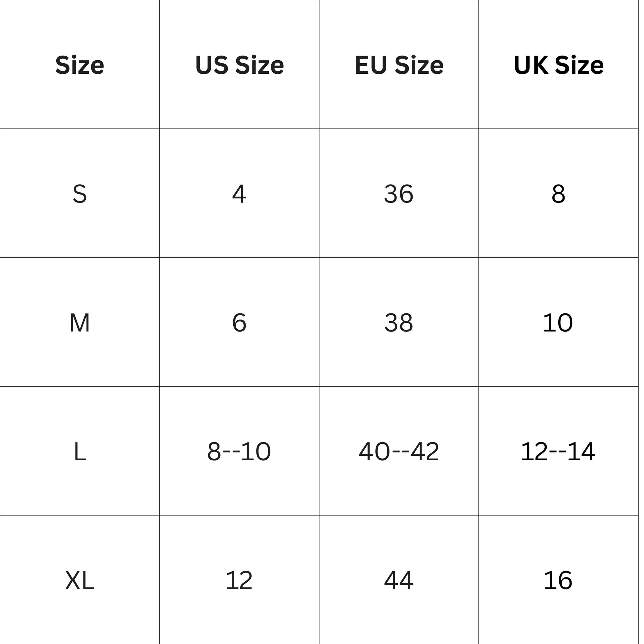Click the "Size" column header

coord(80,65)
